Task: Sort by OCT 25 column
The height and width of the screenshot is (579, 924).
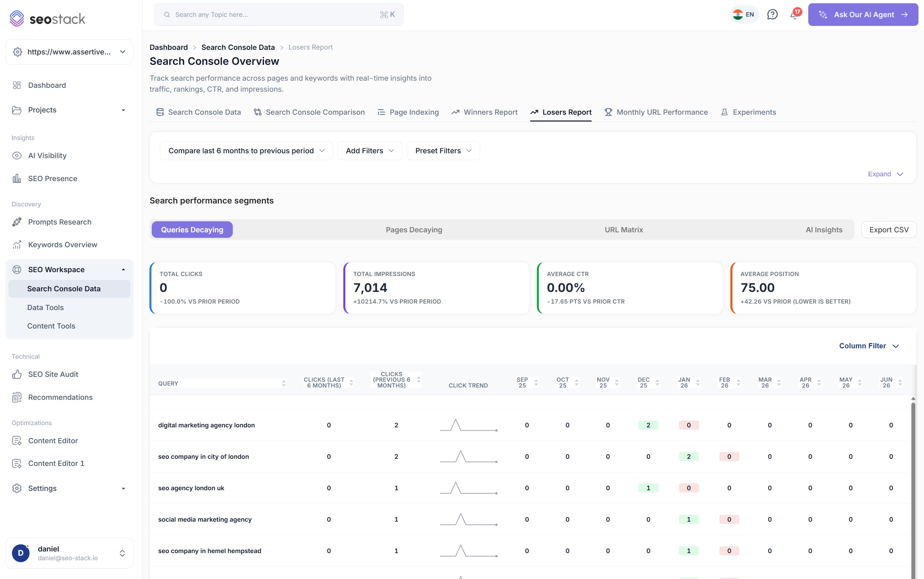Action: tap(576, 383)
